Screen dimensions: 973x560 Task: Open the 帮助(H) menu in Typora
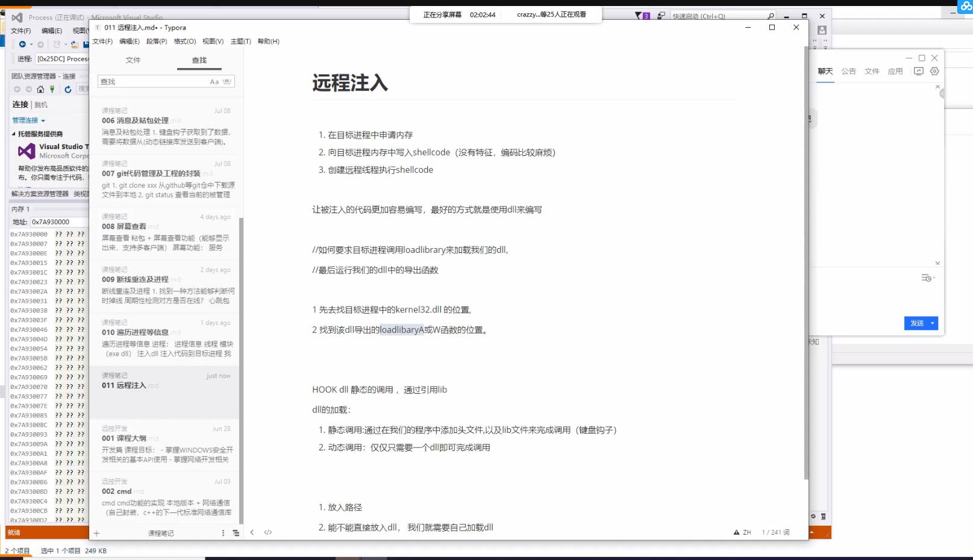(268, 42)
